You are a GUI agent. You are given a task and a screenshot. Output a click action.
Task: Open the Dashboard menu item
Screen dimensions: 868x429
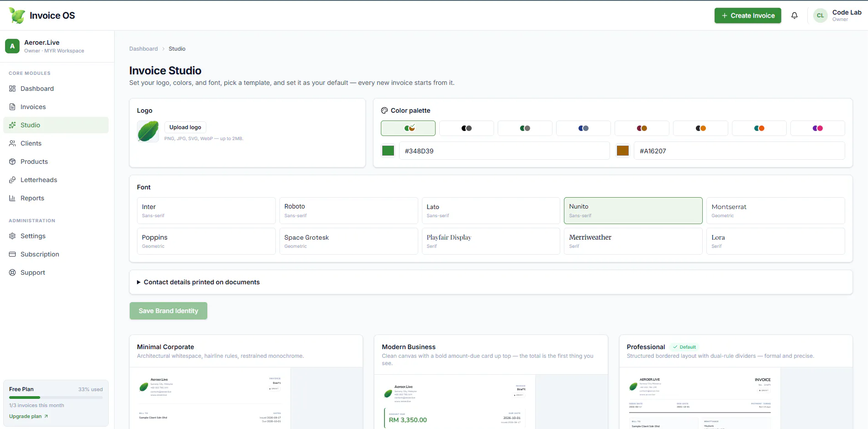coord(56,89)
